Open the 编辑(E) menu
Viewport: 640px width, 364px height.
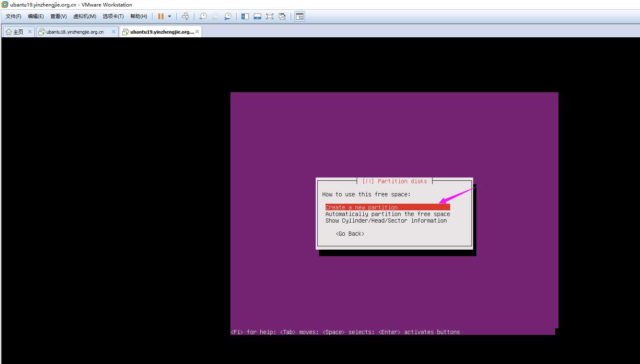click(x=36, y=16)
